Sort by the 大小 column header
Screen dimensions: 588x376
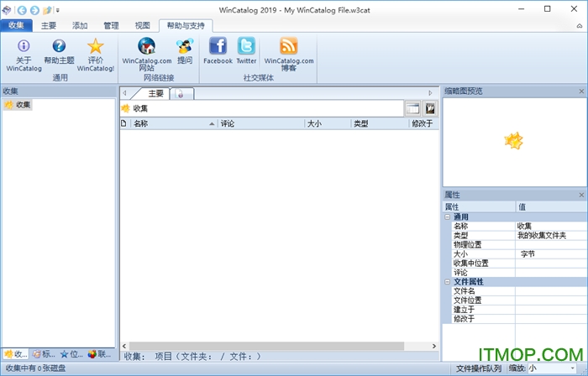[x=328, y=123]
